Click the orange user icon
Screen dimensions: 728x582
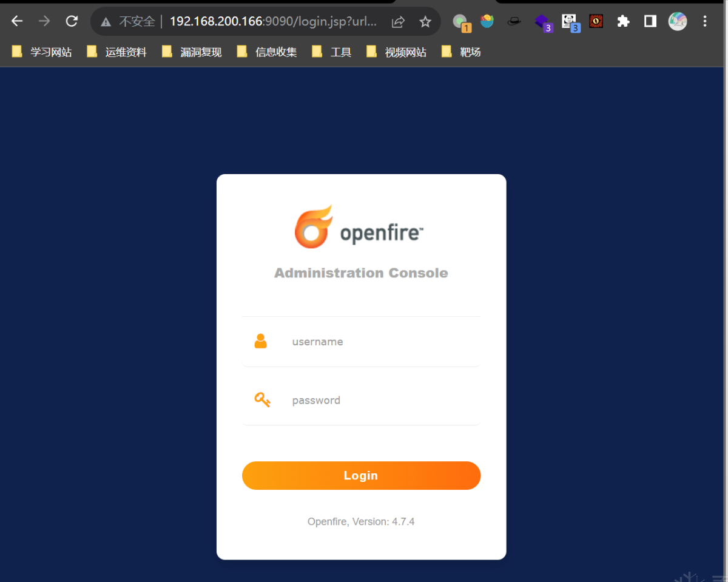(261, 341)
